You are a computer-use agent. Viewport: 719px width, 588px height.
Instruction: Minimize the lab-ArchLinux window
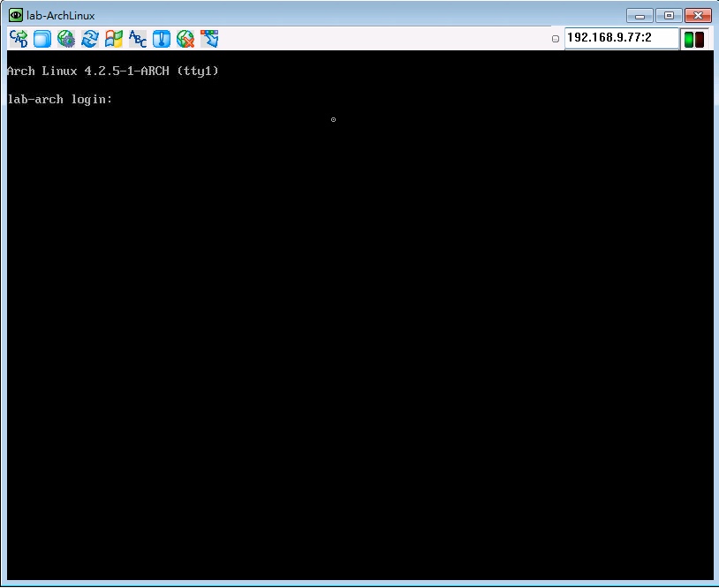point(640,15)
